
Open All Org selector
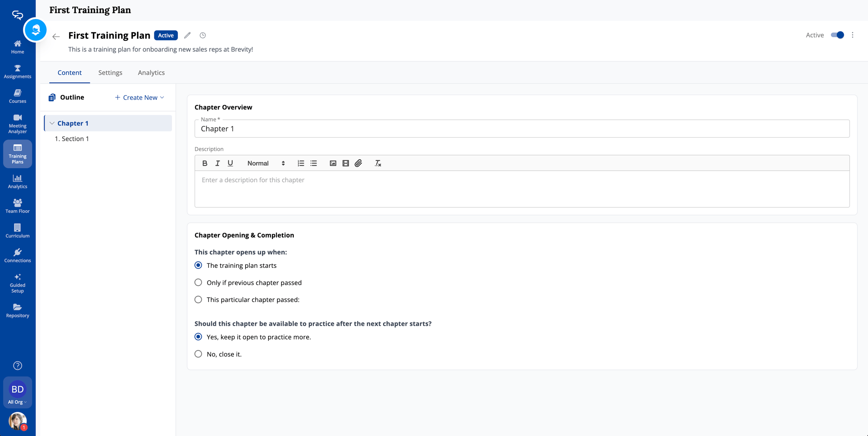pos(17,392)
